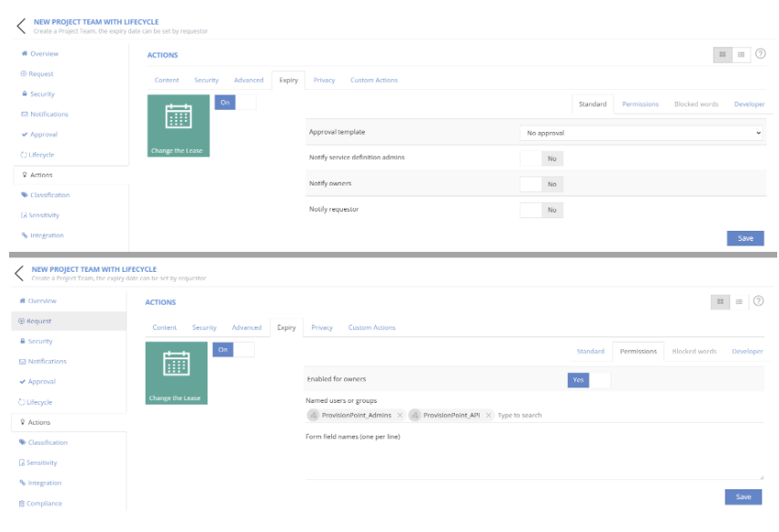Switch to list view in top panel
The image size is (779, 532).
coord(741,55)
